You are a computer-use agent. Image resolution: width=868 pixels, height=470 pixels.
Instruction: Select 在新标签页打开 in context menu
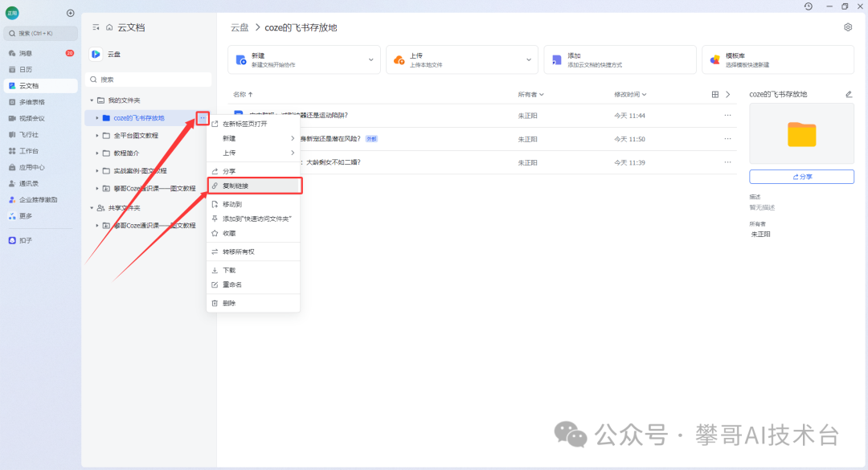point(253,124)
